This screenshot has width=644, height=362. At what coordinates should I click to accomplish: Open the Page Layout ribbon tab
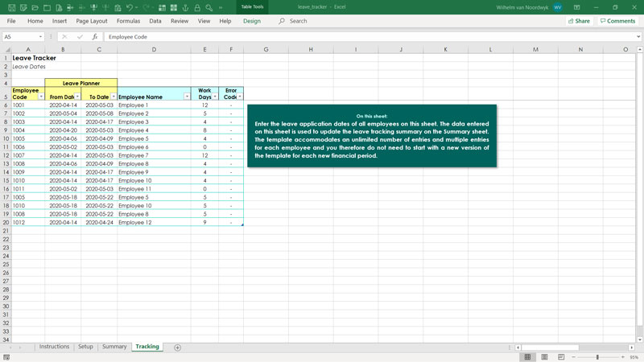pyautogui.click(x=92, y=21)
